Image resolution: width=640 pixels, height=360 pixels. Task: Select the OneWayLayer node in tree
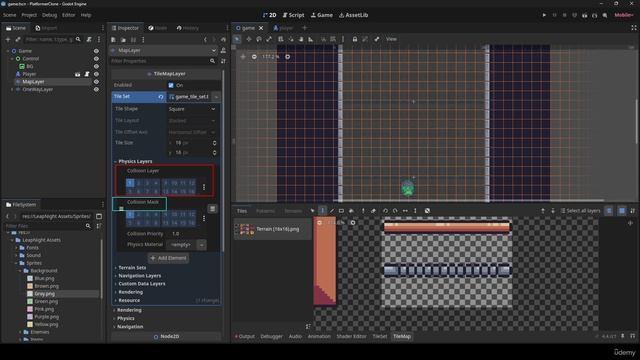pyautogui.click(x=38, y=89)
